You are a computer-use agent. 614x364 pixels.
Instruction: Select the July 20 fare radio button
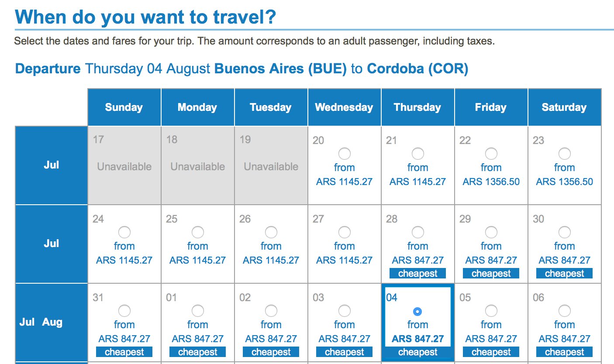[345, 154]
